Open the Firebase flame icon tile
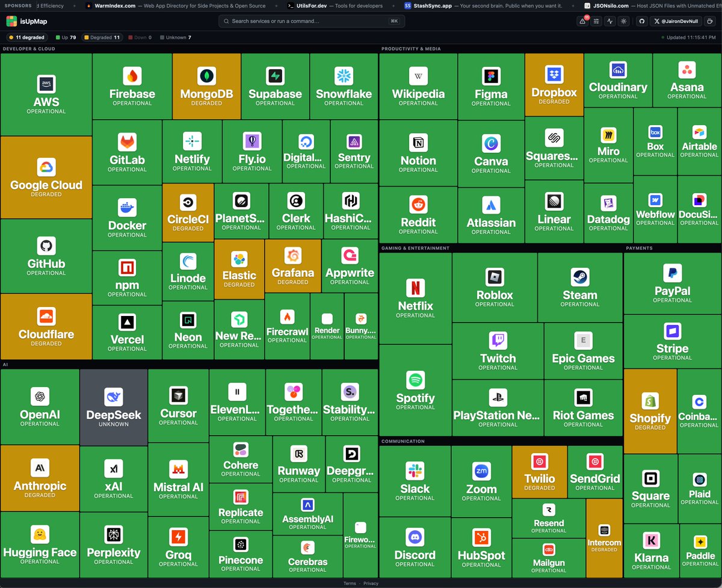Screen dimensions: 722x588 [132, 76]
